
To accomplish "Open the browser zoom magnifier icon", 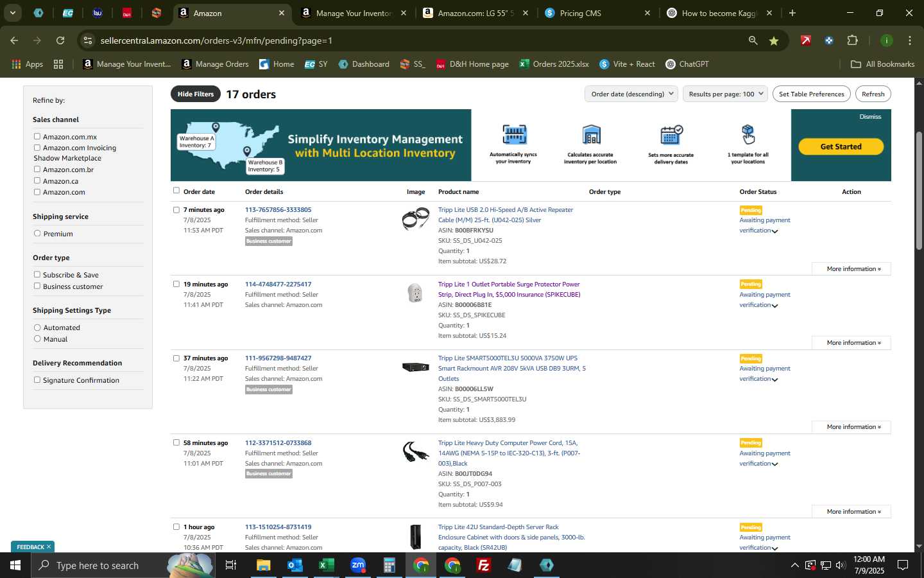I will 753,40.
